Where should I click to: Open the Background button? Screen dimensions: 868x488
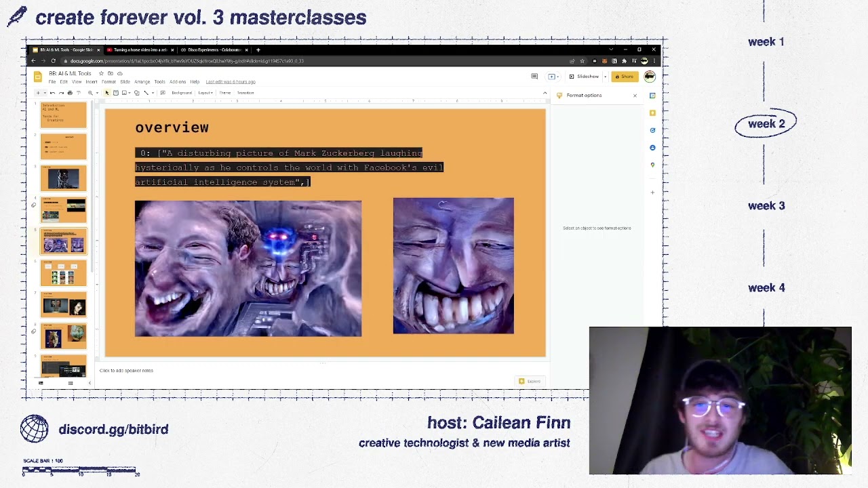(182, 93)
